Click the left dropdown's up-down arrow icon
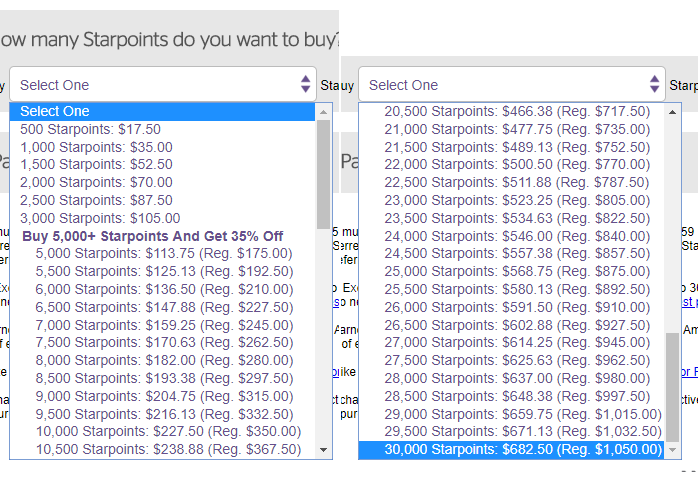This screenshot has height=481, width=700. click(305, 84)
